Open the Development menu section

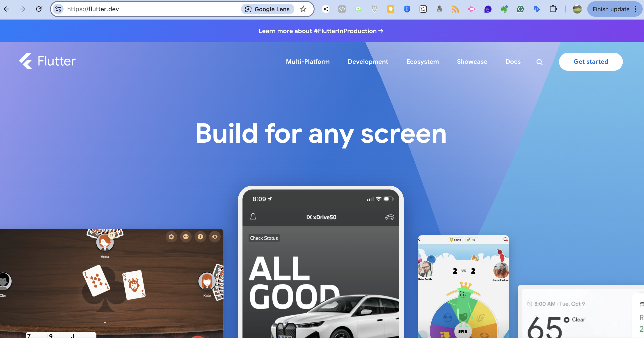click(368, 62)
